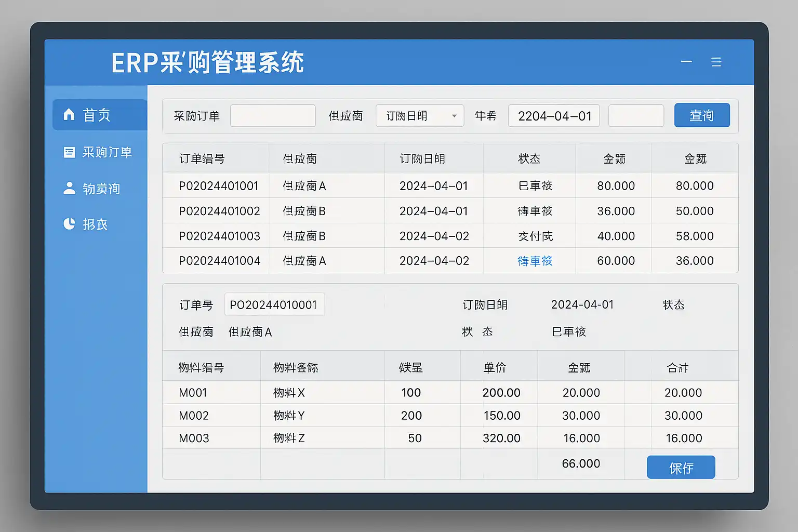
Task: Save the order with the blue bottom button
Action: coord(681,468)
